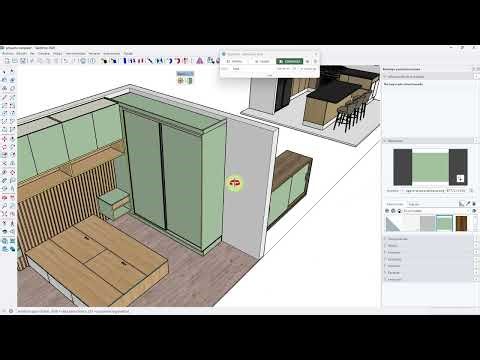The height and width of the screenshot is (360, 480).
Task: Click the Save toolbar icon
Action: [x=23, y=61]
